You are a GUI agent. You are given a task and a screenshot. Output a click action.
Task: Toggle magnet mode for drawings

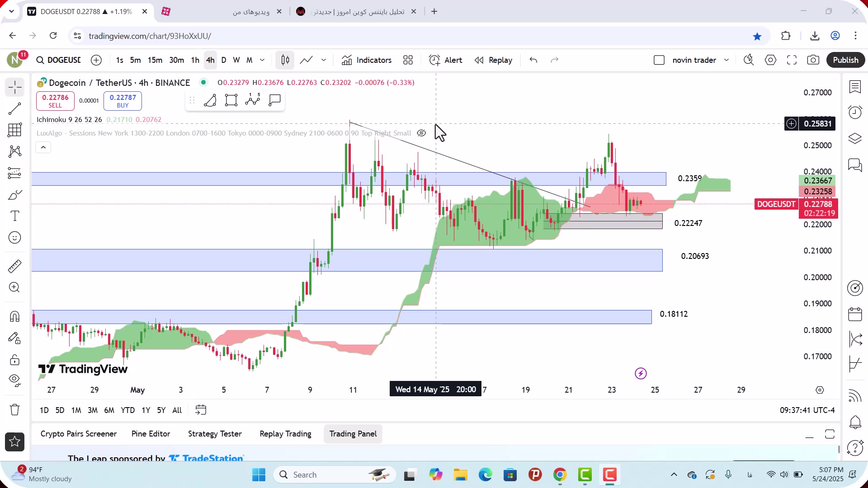pyautogui.click(x=15, y=316)
